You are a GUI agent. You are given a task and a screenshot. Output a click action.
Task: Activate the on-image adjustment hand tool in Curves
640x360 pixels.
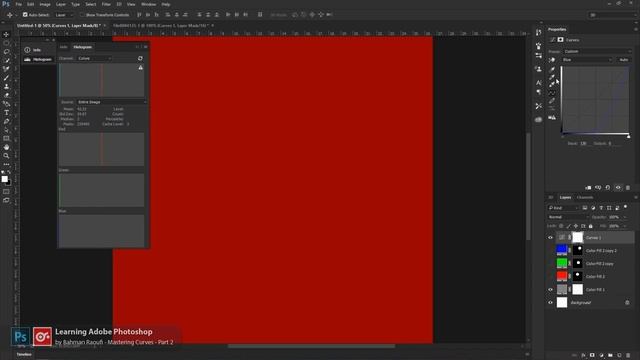[552, 60]
